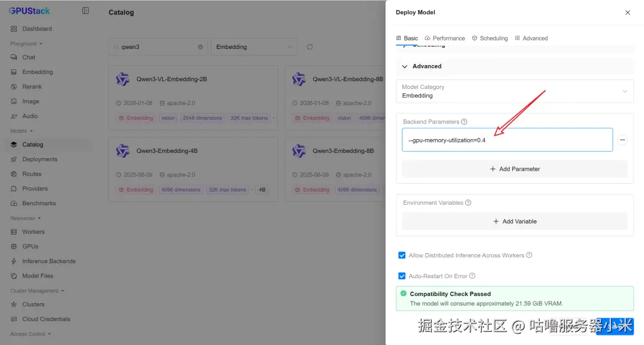This screenshot has height=345, width=644.
Task: Click the Qwen3-Embedding-8B model title
Action: (x=343, y=151)
